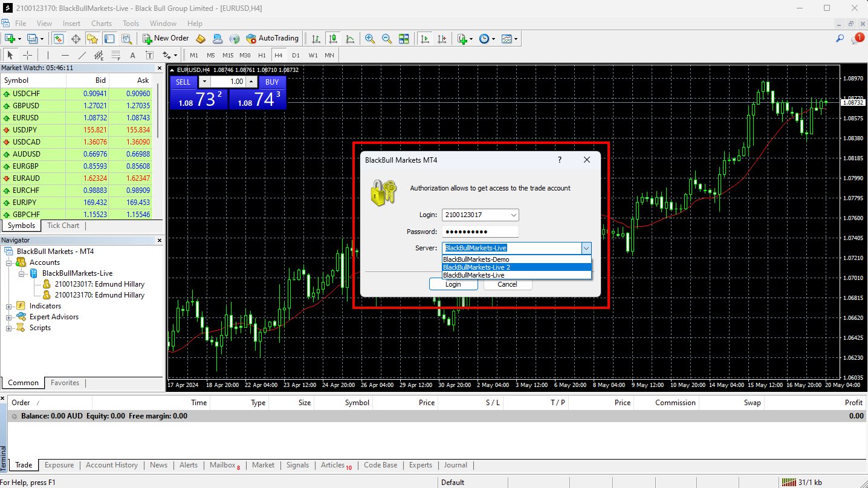Switch chart to D1 timeframe

296,55
